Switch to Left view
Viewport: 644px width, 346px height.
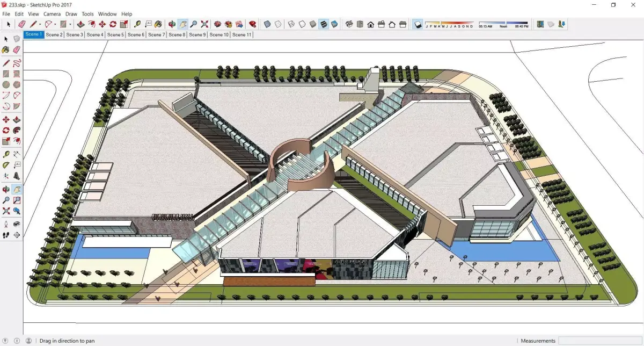402,24
